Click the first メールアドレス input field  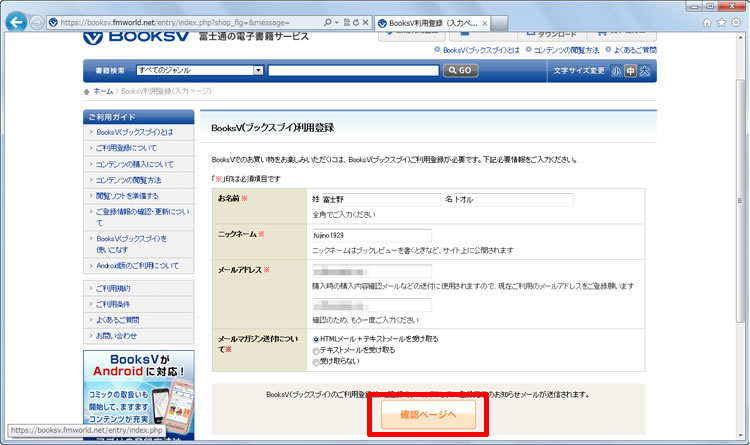tap(372, 271)
